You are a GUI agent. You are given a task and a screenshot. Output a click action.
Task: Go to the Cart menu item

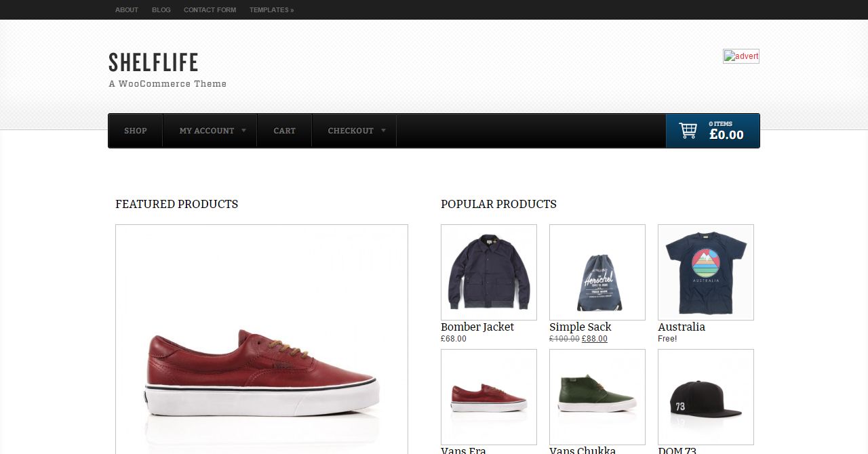284,131
